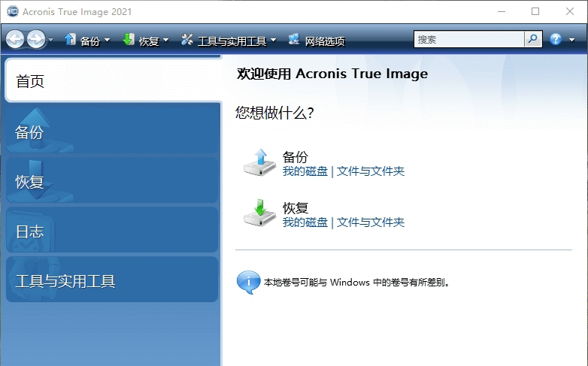Click the 网络选项 network icon
This screenshot has height=366, width=588.
point(294,39)
